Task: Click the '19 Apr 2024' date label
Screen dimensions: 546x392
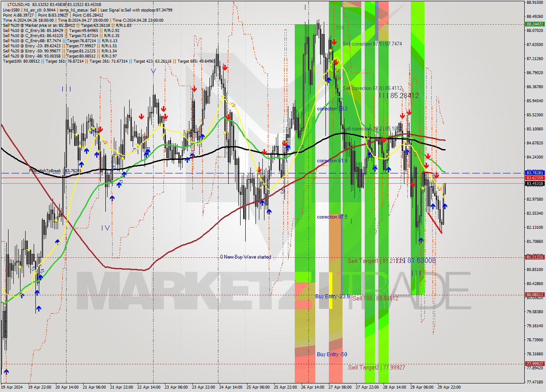Action: 12,387
